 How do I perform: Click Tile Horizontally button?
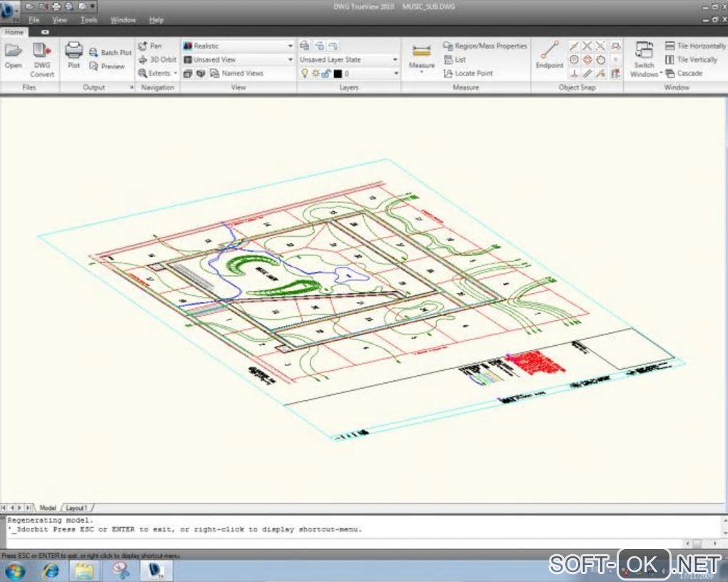pos(695,46)
